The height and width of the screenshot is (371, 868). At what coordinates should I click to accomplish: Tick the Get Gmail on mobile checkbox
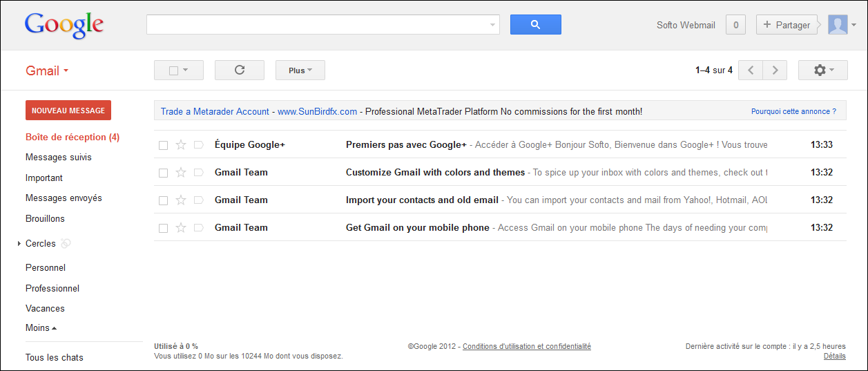pyautogui.click(x=164, y=228)
